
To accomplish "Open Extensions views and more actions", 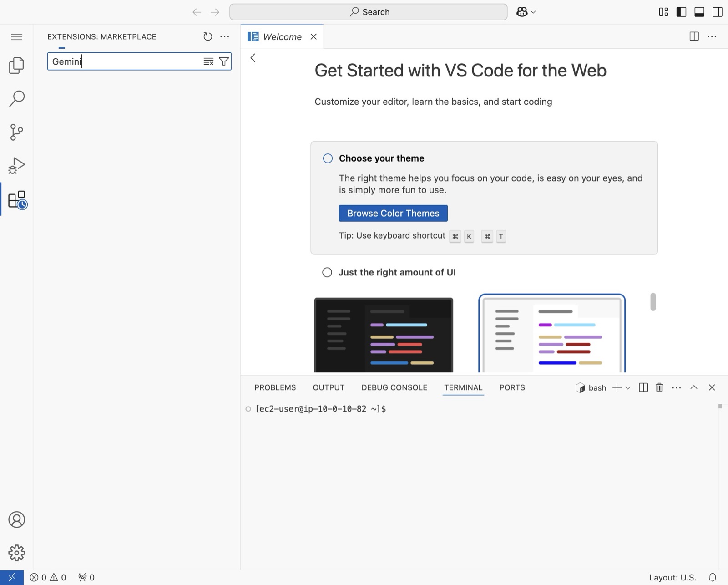I will tap(225, 36).
